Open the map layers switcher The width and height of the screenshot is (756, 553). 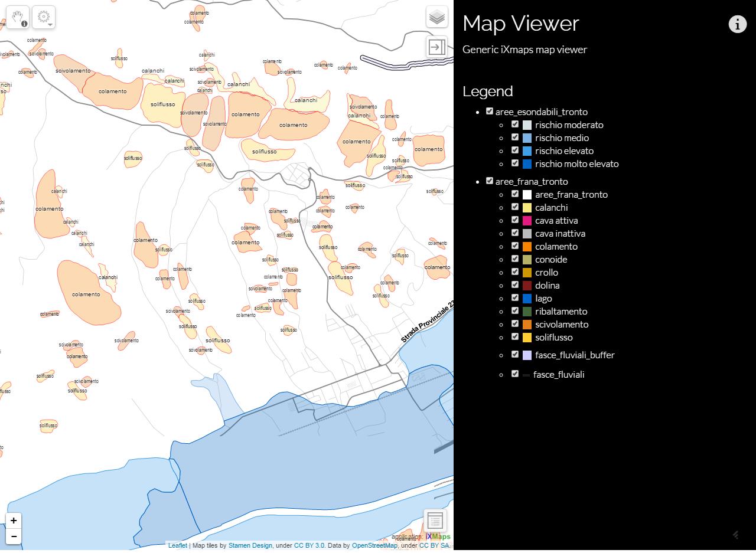436,17
